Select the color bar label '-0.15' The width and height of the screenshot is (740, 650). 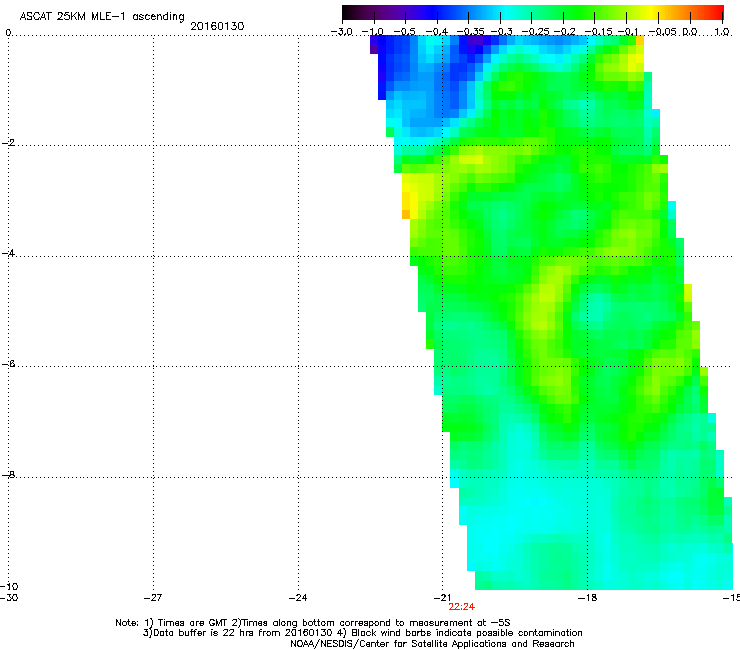point(598,32)
